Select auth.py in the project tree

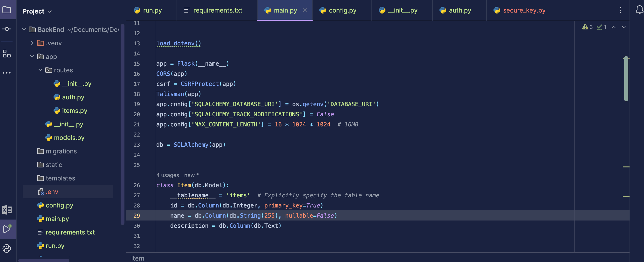point(69,97)
